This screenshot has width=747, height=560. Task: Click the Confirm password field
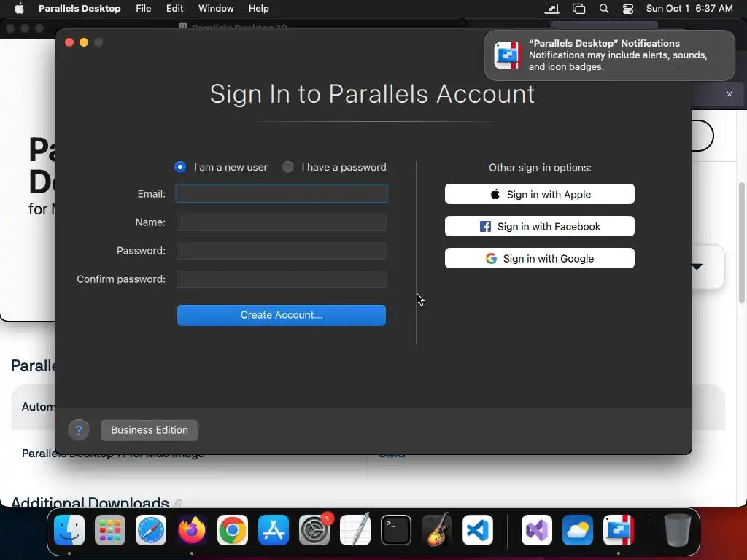[281, 279]
